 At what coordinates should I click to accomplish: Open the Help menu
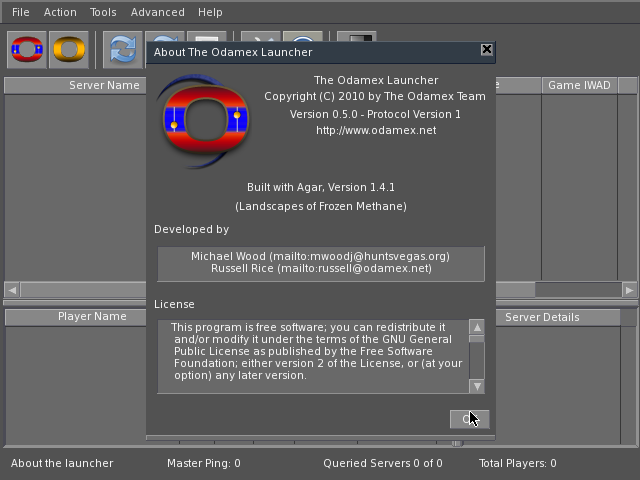pyautogui.click(x=210, y=12)
